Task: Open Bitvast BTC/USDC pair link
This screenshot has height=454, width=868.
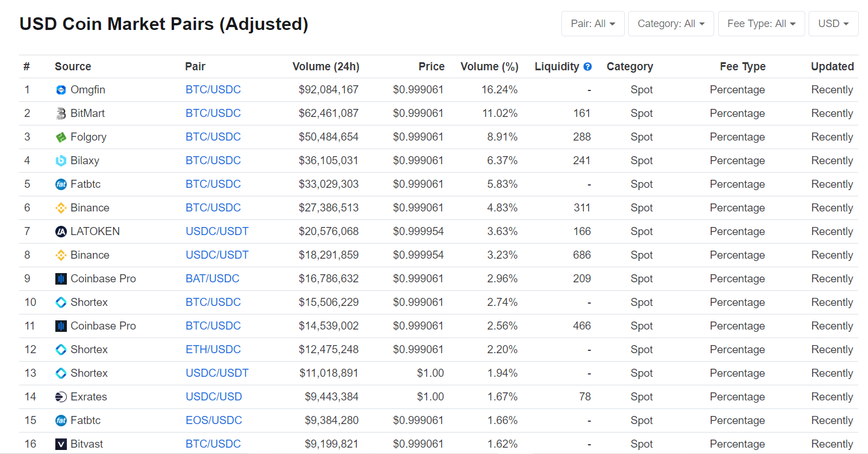Action: 213,444
